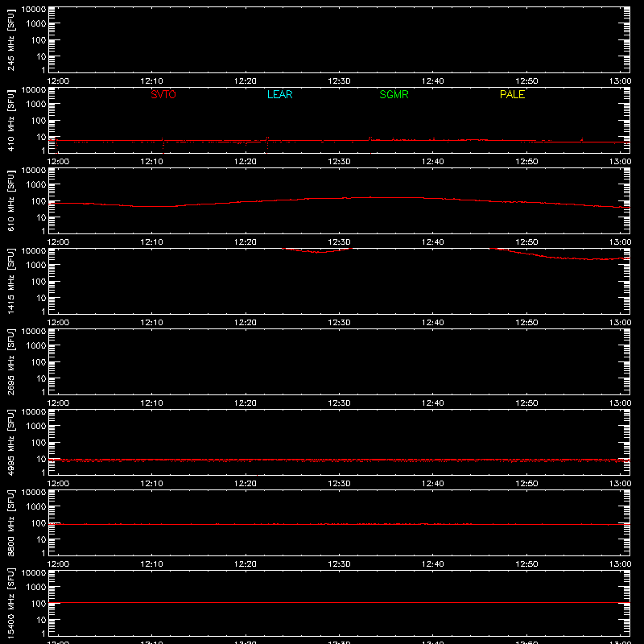This screenshot has width=644, height=644.
Task: Select the green SGMR station label
Action: [394, 94]
